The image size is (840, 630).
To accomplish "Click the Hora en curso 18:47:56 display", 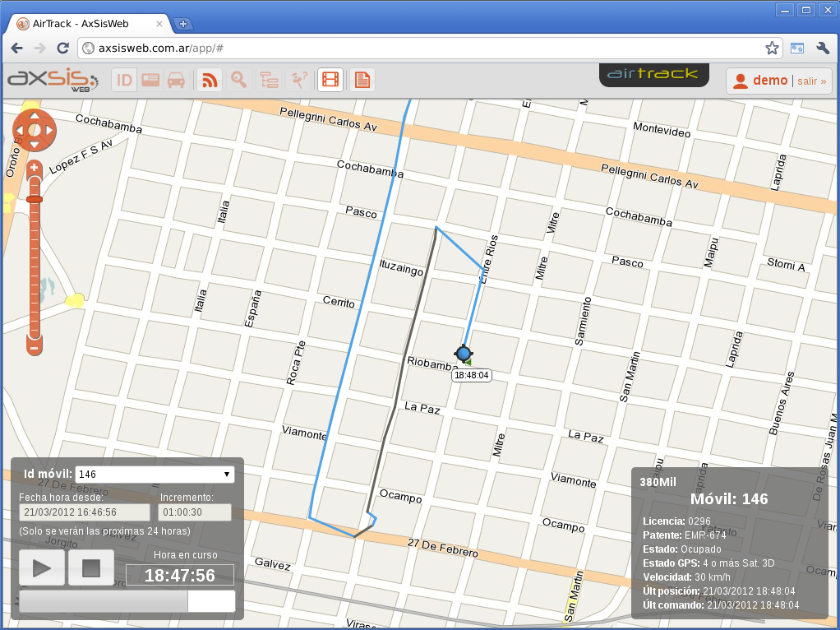I will pyautogui.click(x=180, y=576).
